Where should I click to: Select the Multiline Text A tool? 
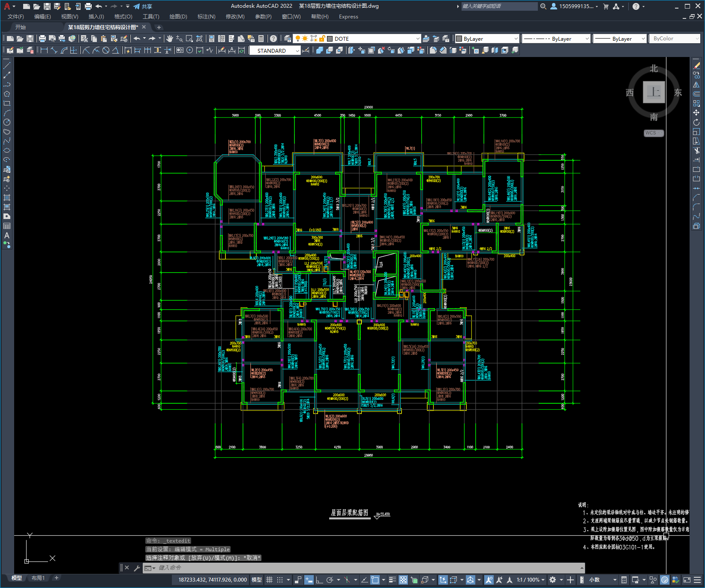(x=7, y=235)
